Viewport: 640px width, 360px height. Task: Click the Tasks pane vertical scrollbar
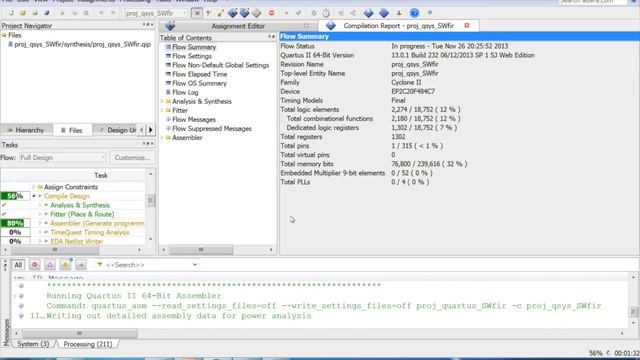point(150,200)
